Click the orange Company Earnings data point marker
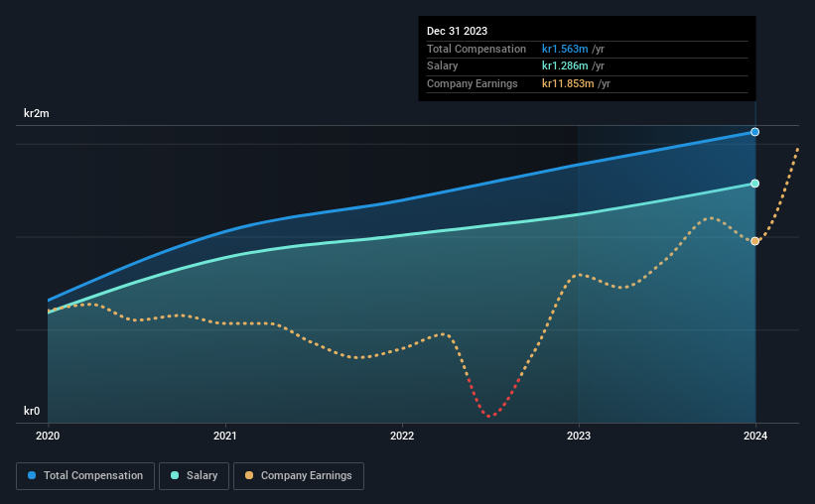 (x=754, y=241)
